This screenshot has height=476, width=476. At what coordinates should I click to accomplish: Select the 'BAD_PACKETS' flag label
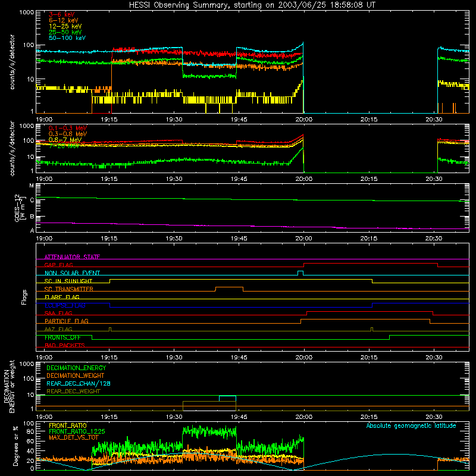pos(65,345)
